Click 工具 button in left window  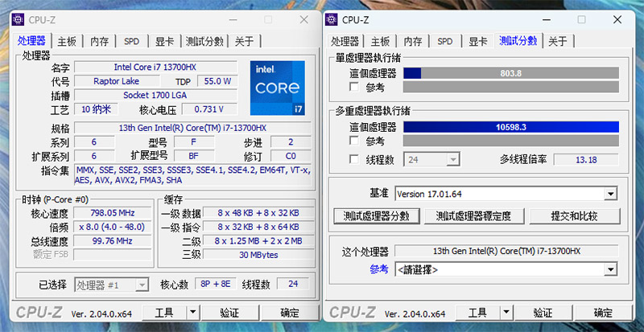164,313
